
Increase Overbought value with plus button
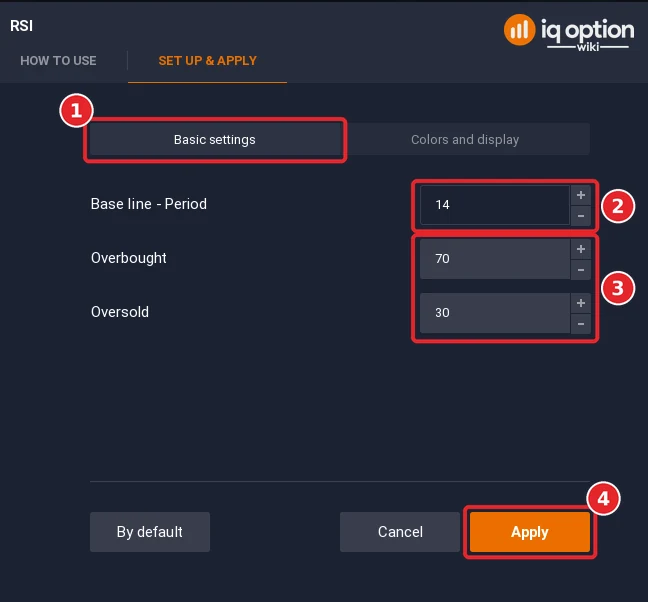(x=581, y=249)
